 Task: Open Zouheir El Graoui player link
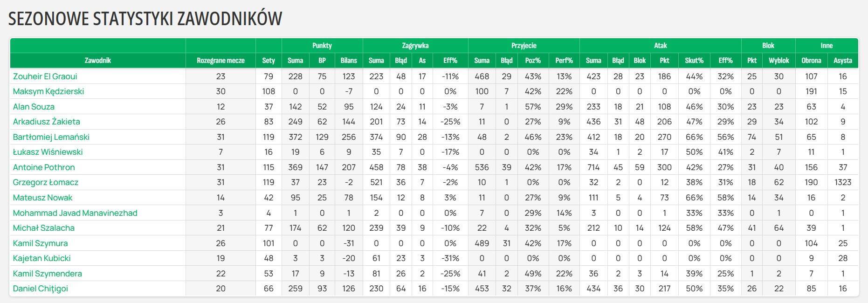[45, 76]
